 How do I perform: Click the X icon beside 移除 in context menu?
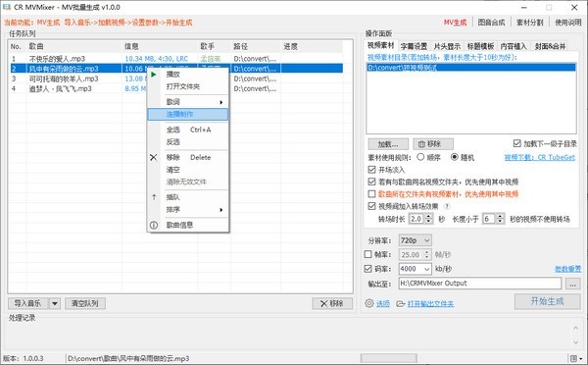point(154,157)
